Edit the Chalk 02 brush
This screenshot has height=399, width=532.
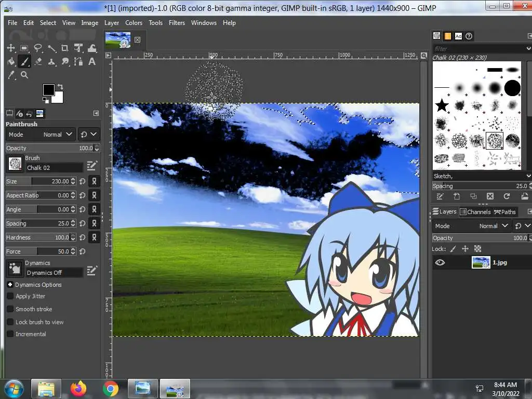(x=92, y=166)
